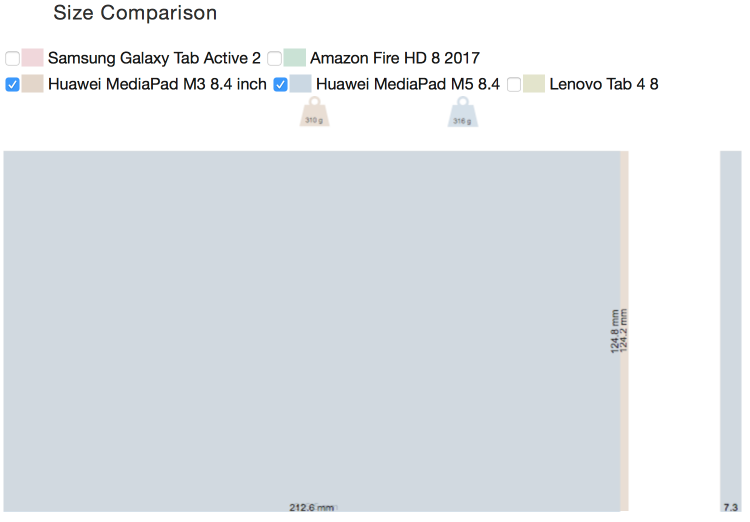
Task: Click Samsung Galaxy Tab Active 2 label
Action: [154, 58]
